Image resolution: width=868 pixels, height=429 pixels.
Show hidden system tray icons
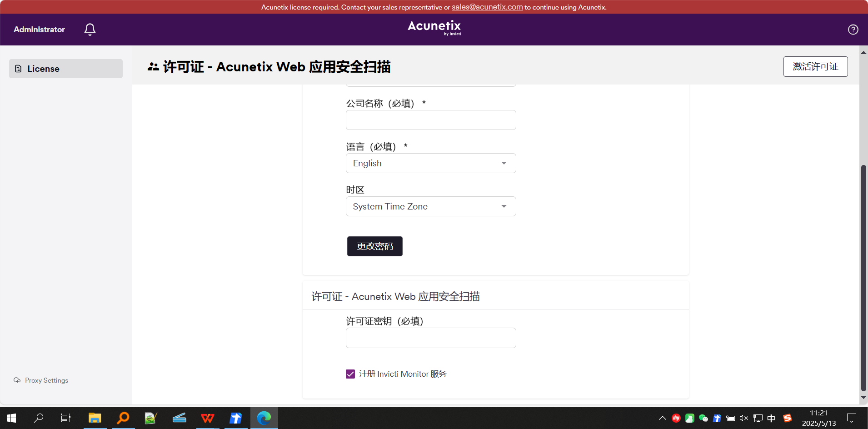click(663, 418)
